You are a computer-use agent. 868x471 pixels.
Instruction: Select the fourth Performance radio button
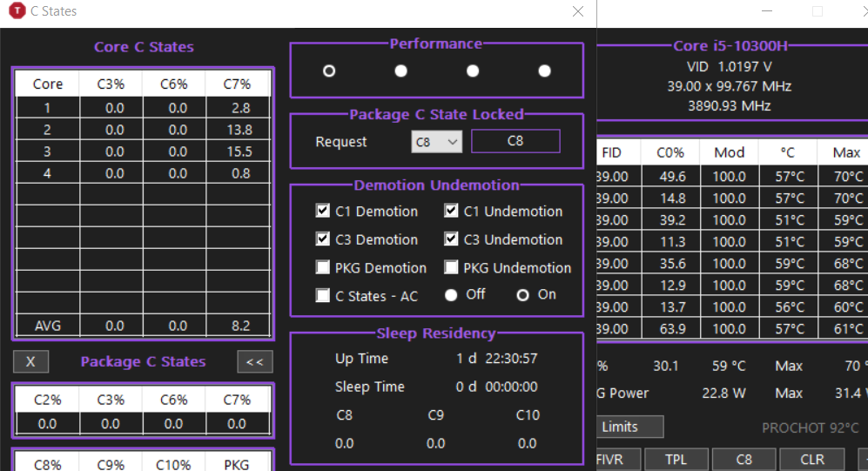(x=545, y=71)
